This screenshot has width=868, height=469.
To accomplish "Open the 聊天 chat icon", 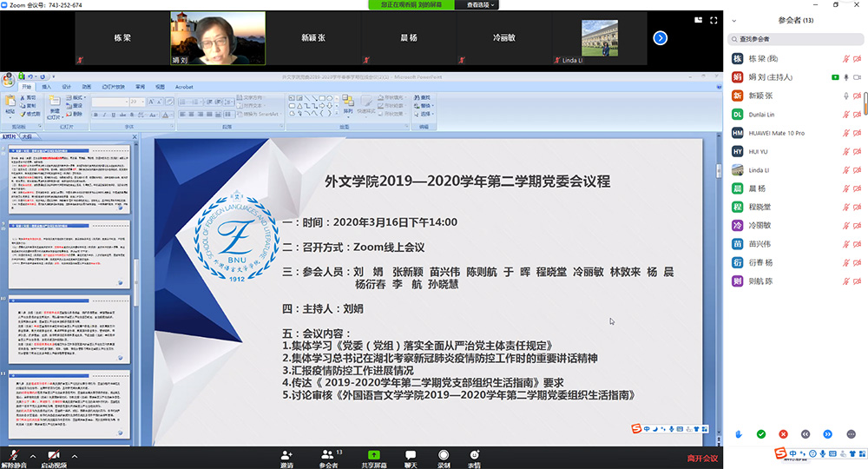I will click(x=411, y=456).
